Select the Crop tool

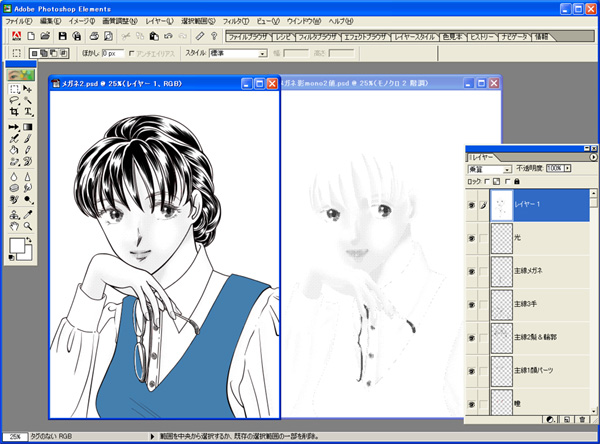coord(14,112)
